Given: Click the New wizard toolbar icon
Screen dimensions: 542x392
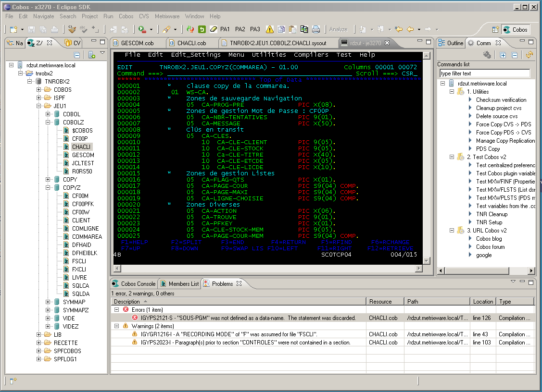Looking at the screenshot, I should [x=13, y=29].
